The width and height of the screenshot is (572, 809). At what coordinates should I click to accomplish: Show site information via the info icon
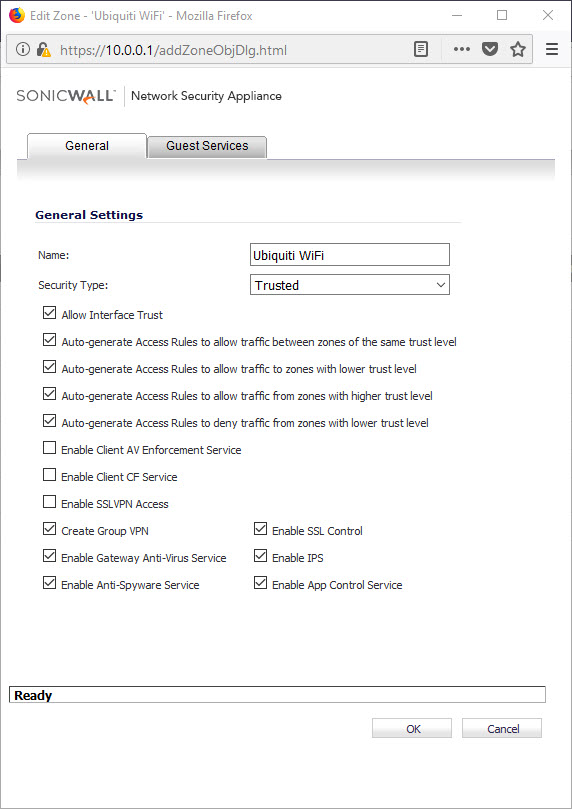click(22, 50)
